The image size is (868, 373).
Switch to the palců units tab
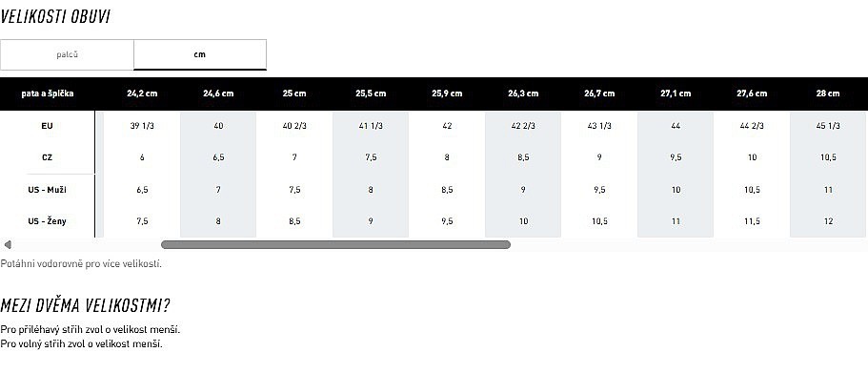coord(67,55)
